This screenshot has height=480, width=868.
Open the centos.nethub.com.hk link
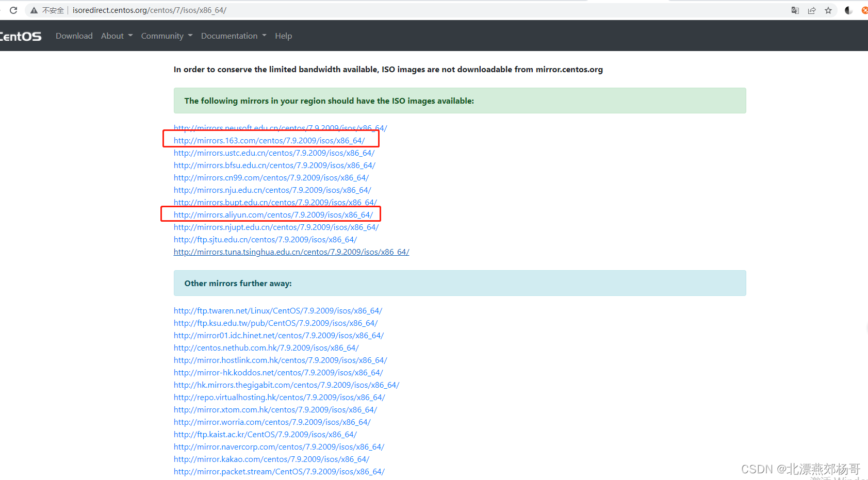click(266, 347)
